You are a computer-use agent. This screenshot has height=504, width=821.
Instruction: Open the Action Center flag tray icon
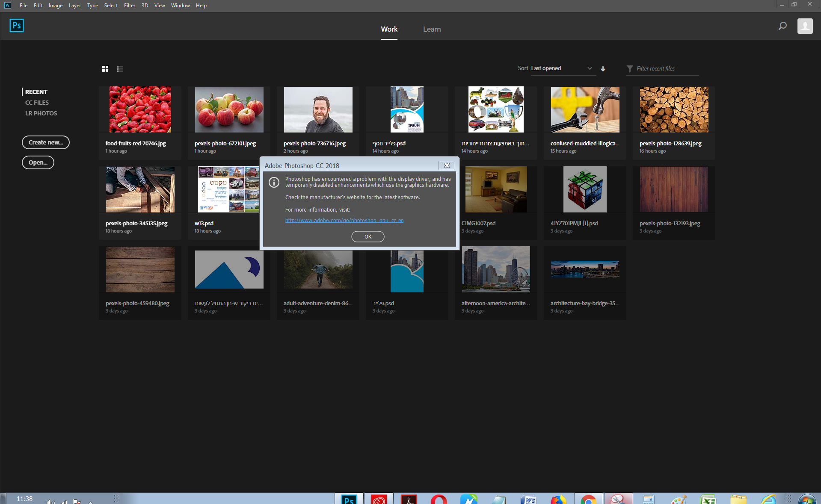[77, 501]
